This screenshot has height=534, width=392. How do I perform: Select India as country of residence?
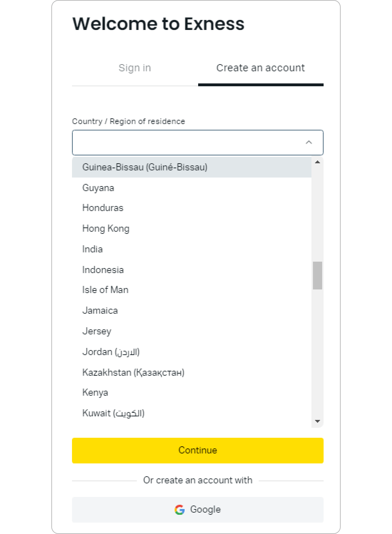[x=192, y=249]
